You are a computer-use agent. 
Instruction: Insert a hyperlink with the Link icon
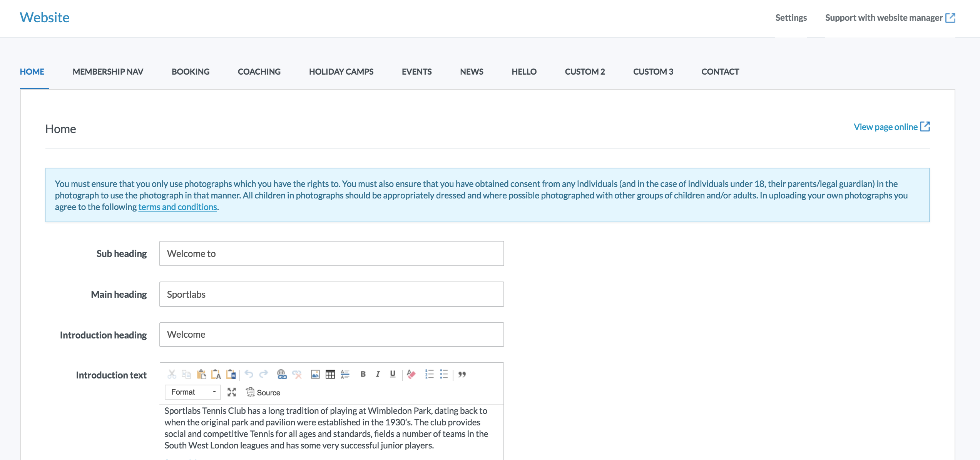click(x=282, y=374)
